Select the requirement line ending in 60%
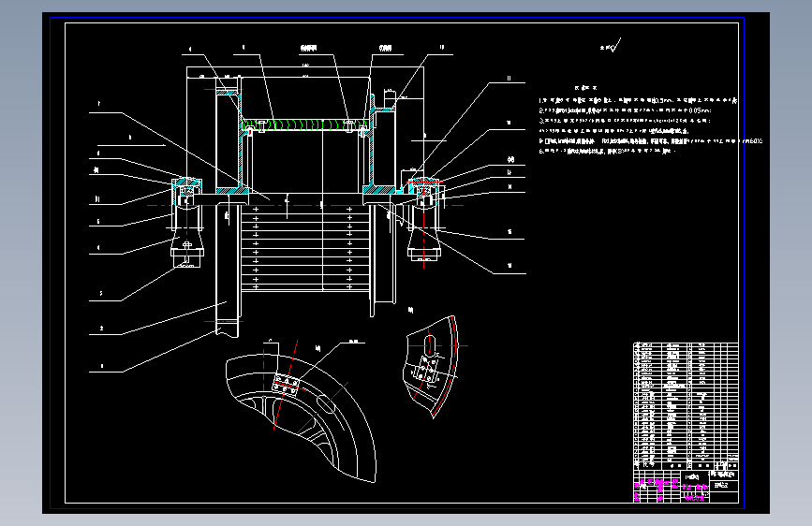812x526 pixels. (x=650, y=140)
